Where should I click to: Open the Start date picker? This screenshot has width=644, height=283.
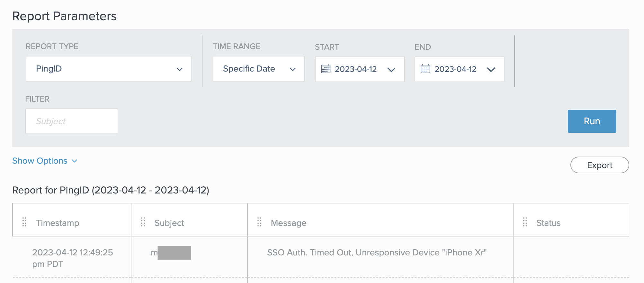coord(360,69)
